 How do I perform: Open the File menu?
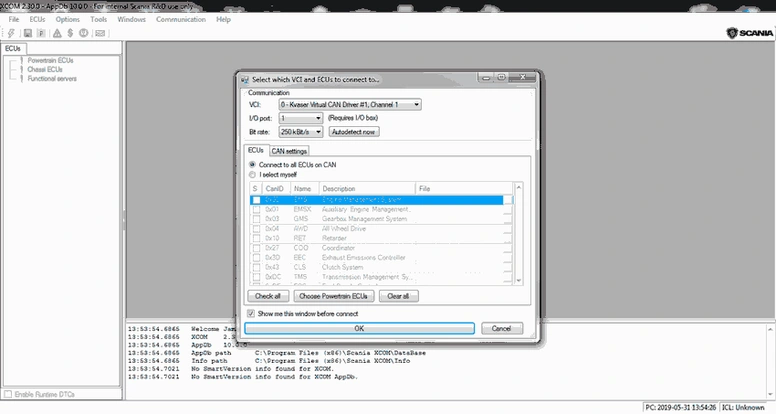click(x=14, y=19)
